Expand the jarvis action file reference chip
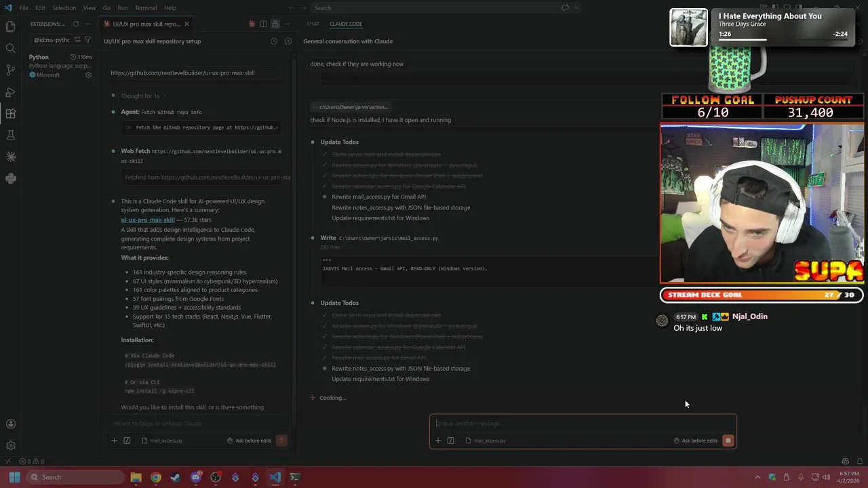Image resolution: width=868 pixels, height=488 pixels. point(350,106)
